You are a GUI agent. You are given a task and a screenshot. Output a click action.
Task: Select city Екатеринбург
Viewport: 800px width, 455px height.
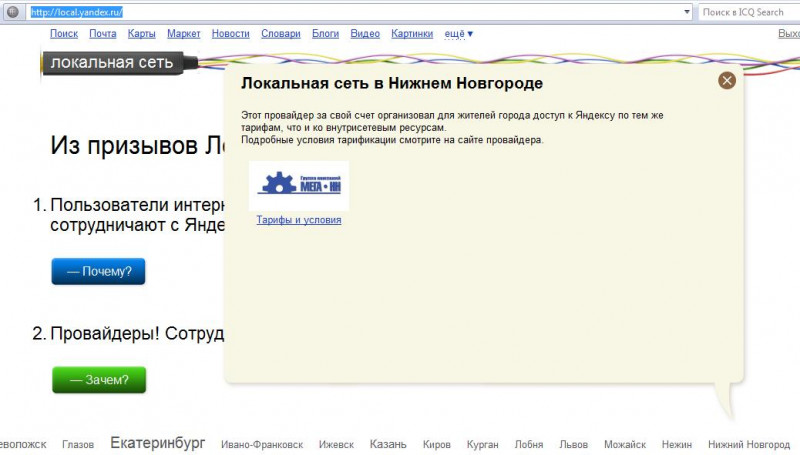point(158,443)
